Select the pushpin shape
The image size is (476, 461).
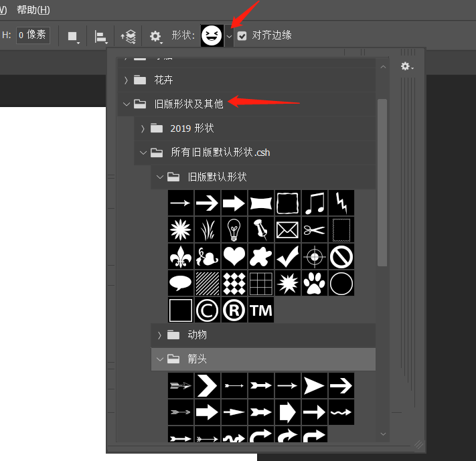tap(261, 229)
